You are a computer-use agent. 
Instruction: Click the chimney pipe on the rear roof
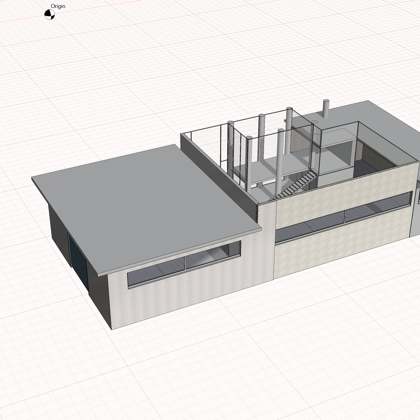(x=326, y=108)
